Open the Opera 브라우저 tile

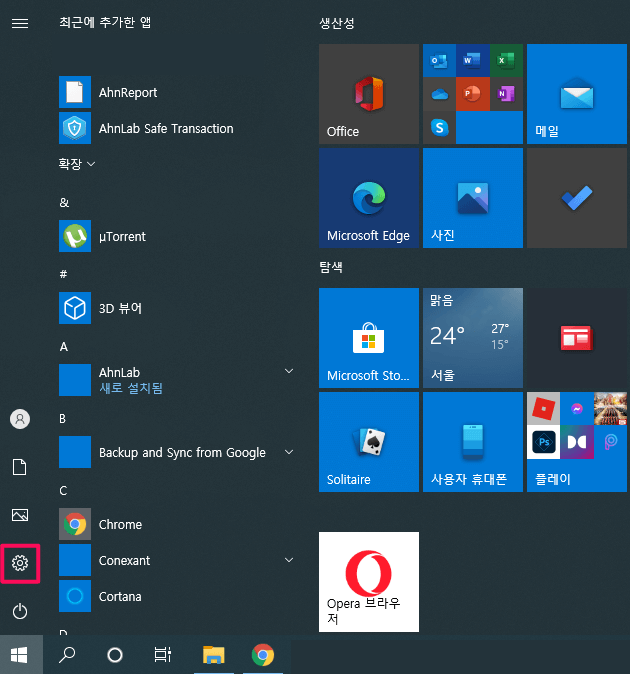tap(369, 582)
